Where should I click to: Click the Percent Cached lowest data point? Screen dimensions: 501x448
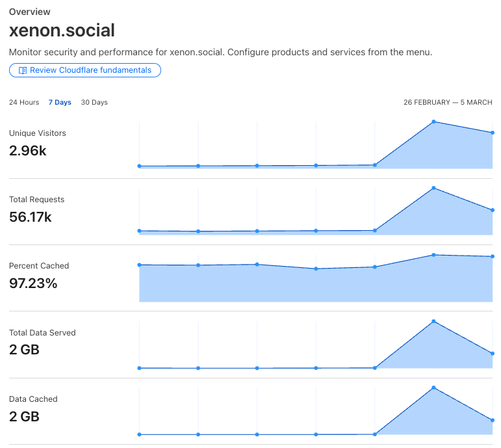316,269
